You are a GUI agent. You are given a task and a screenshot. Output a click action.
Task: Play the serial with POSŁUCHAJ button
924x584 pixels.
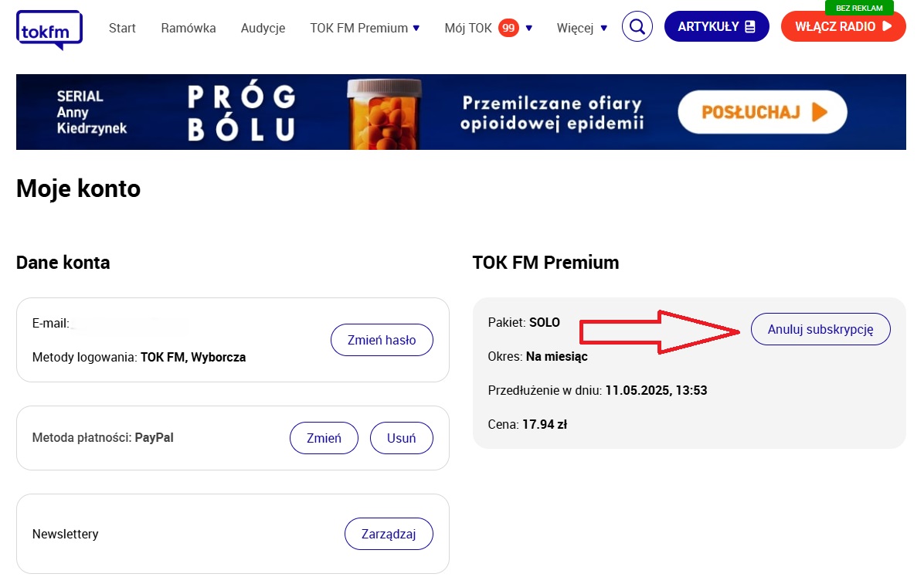point(763,112)
